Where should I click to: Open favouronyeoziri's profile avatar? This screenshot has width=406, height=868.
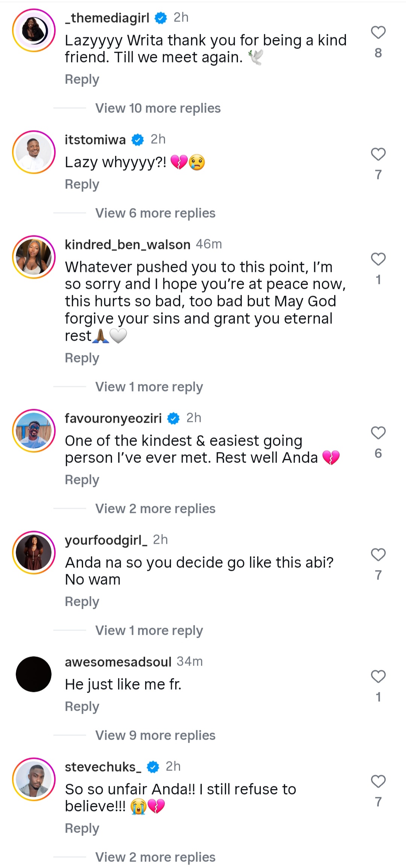pyautogui.click(x=34, y=431)
